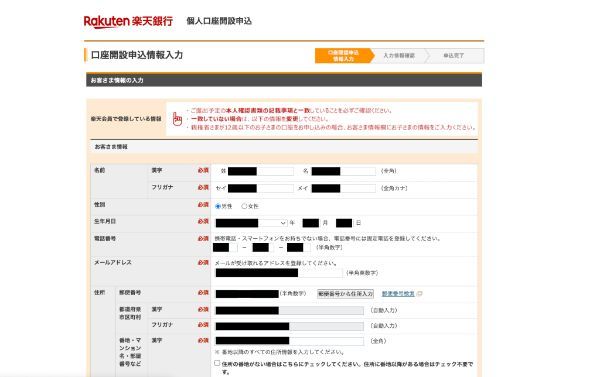Select the 男性 radio button

[x=218, y=206]
